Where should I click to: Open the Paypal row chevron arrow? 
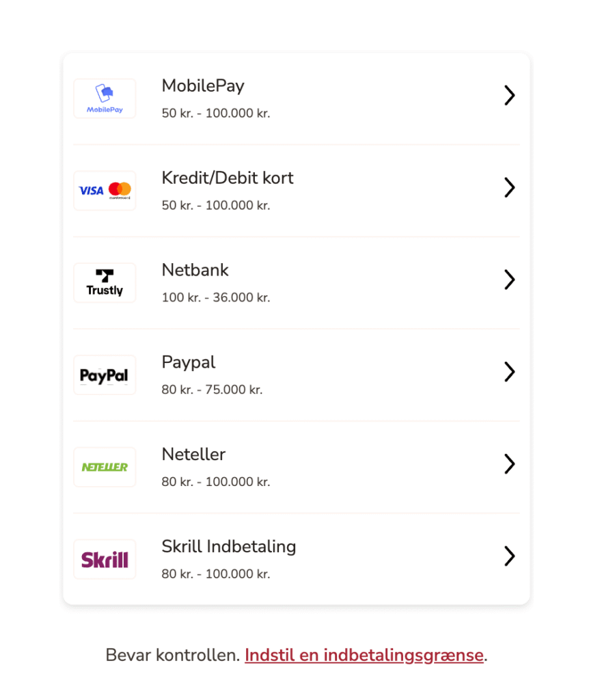click(509, 372)
